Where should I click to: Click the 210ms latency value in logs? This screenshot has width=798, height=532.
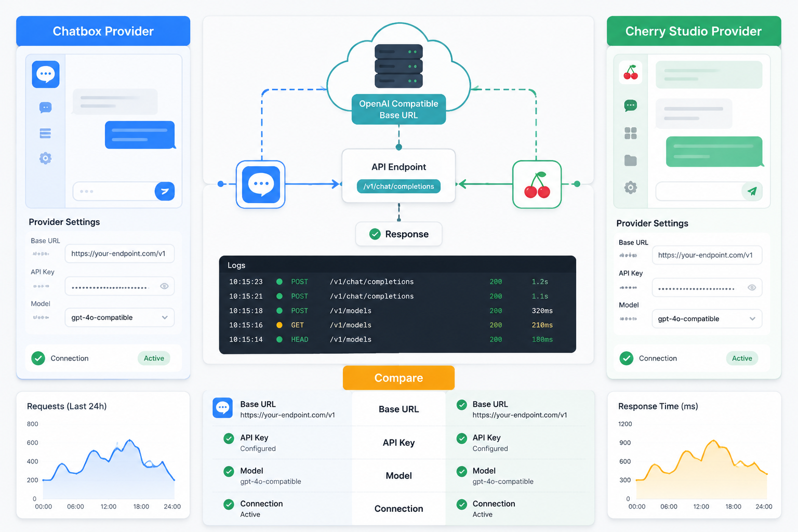coord(542,325)
